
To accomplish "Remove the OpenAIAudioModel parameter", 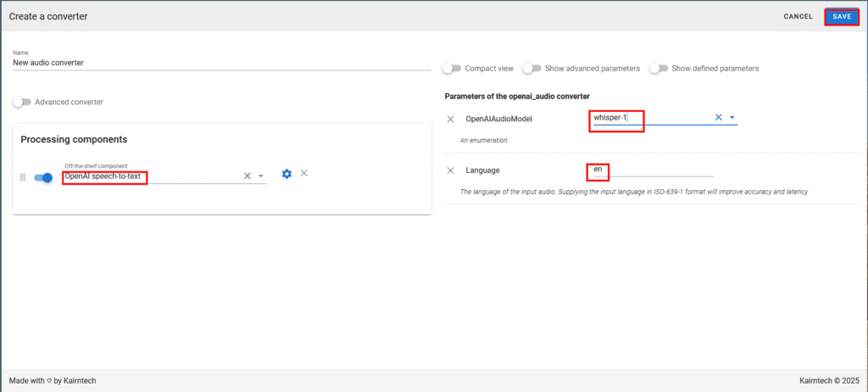I will click(x=451, y=119).
